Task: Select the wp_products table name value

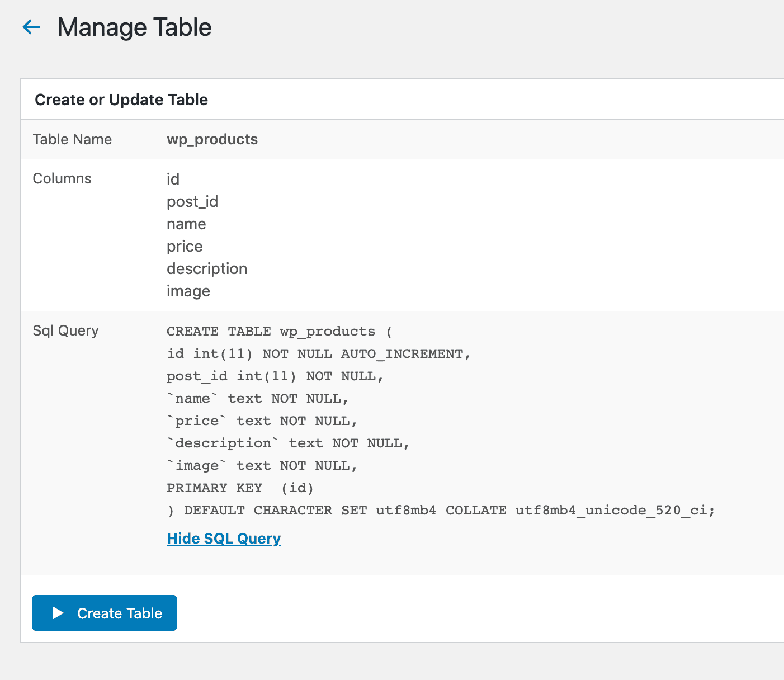Action: 212,139
